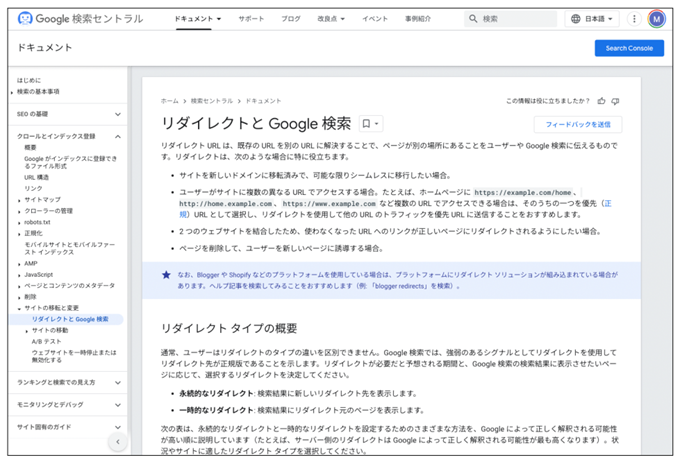Open the user account avatar
This screenshot has width=680, height=462.
click(x=657, y=19)
